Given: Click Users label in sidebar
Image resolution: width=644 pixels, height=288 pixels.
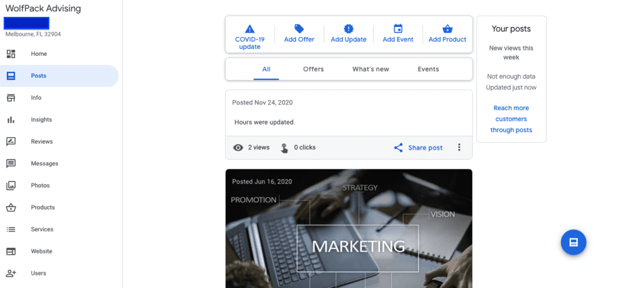Looking at the screenshot, I should click(x=38, y=273).
